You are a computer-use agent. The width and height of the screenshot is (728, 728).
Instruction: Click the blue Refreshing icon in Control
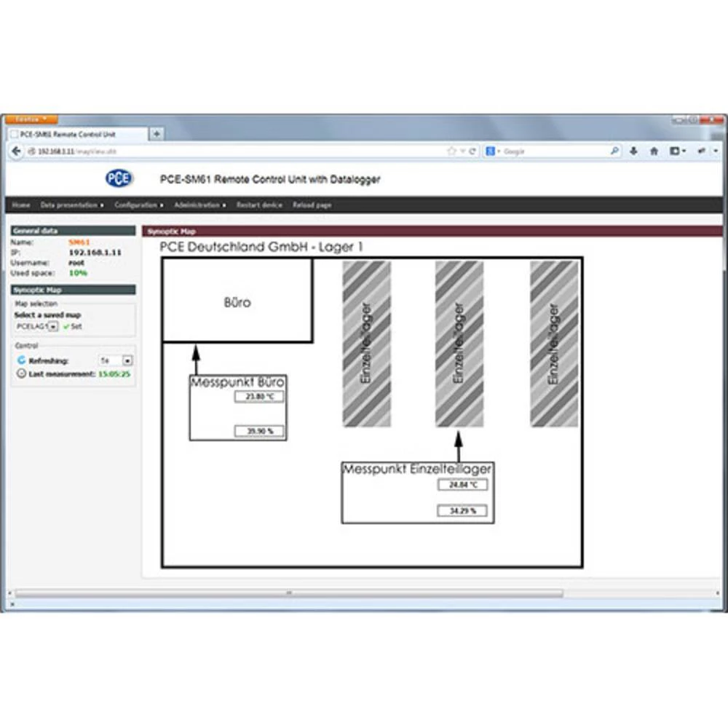21,360
